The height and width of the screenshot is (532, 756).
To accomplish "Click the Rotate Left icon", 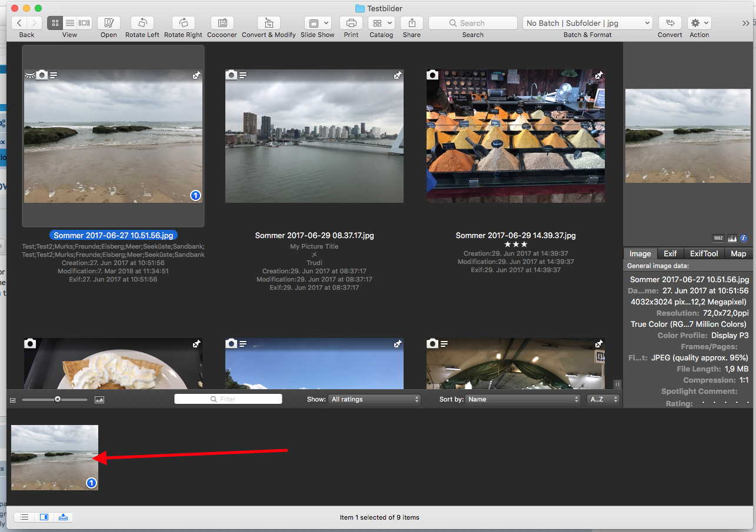I will pos(142,23).
